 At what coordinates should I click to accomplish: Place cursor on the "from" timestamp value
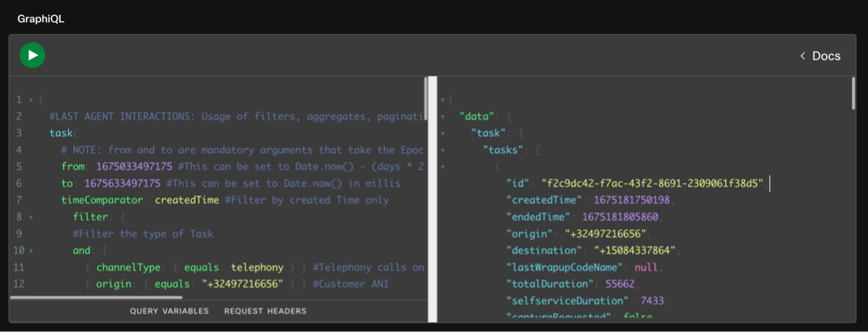pyautogui.click(x=129, y=167)
